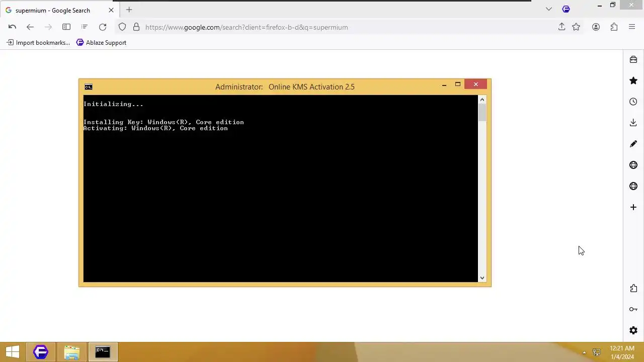Open bookmarks star in sidebar
This screenshot has width=644, height=362.
tap(633, 80)
